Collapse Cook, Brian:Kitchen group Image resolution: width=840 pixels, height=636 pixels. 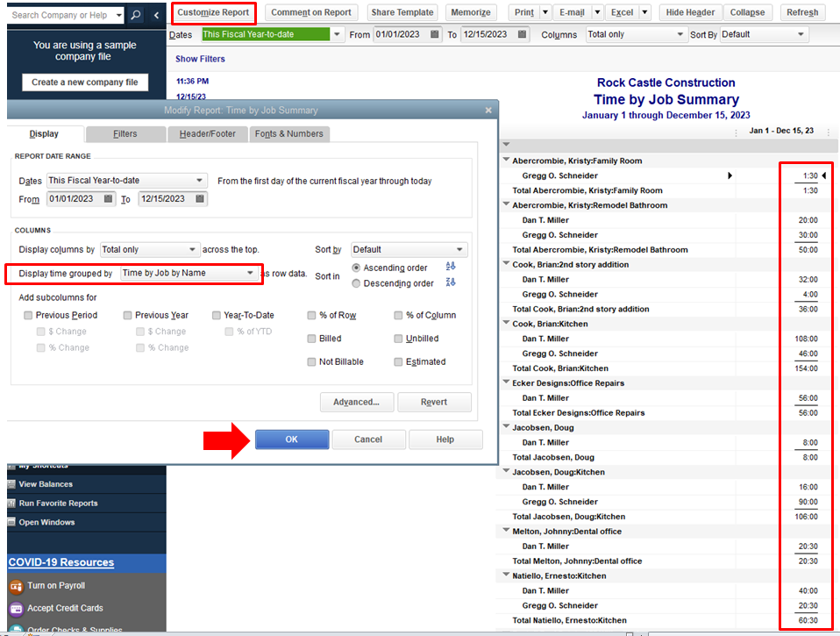[x=506, y=323]
